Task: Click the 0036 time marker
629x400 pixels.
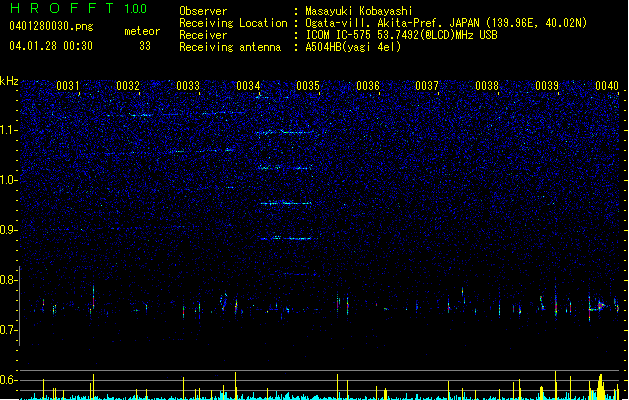Action: click(368, 85)
